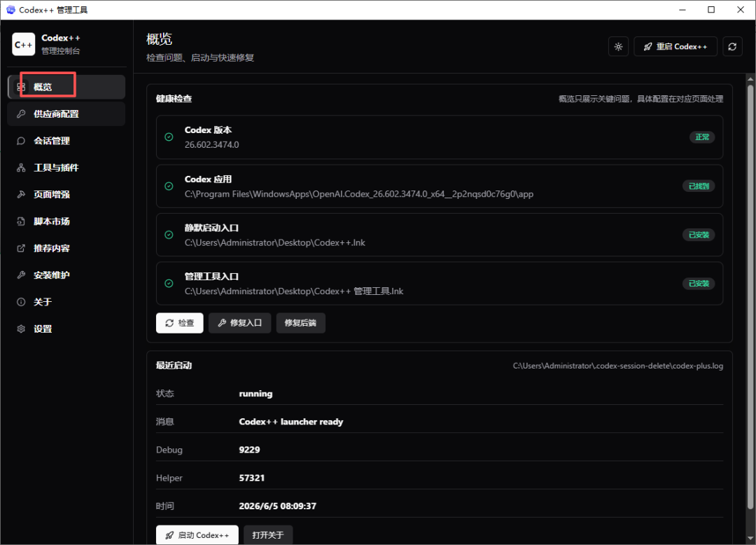Image resolution: width=756 pixels, height=545 pixels.
Task: Click the Codex++ title bar app icon
Action: click(10, 10)
